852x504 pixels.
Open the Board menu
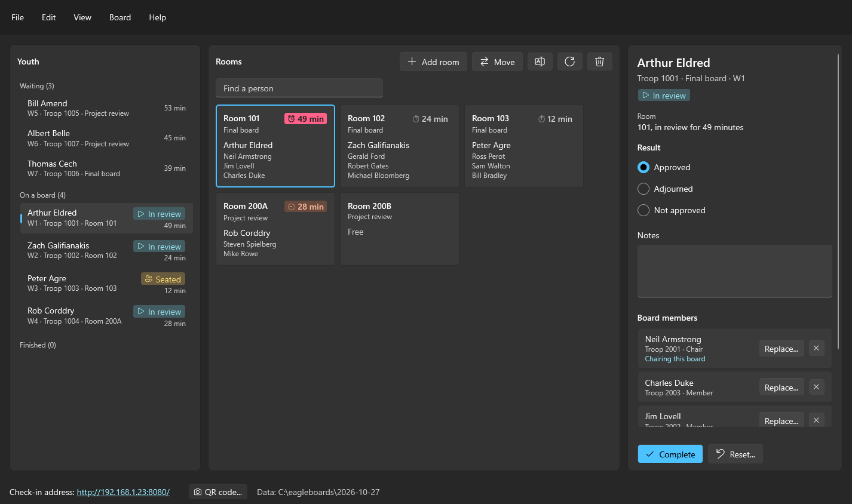[x=120, y=17]
